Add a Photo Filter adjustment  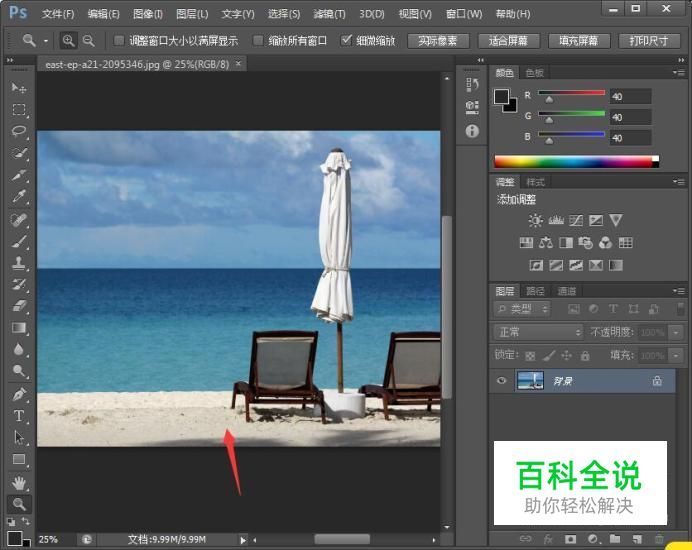[586, 242]
